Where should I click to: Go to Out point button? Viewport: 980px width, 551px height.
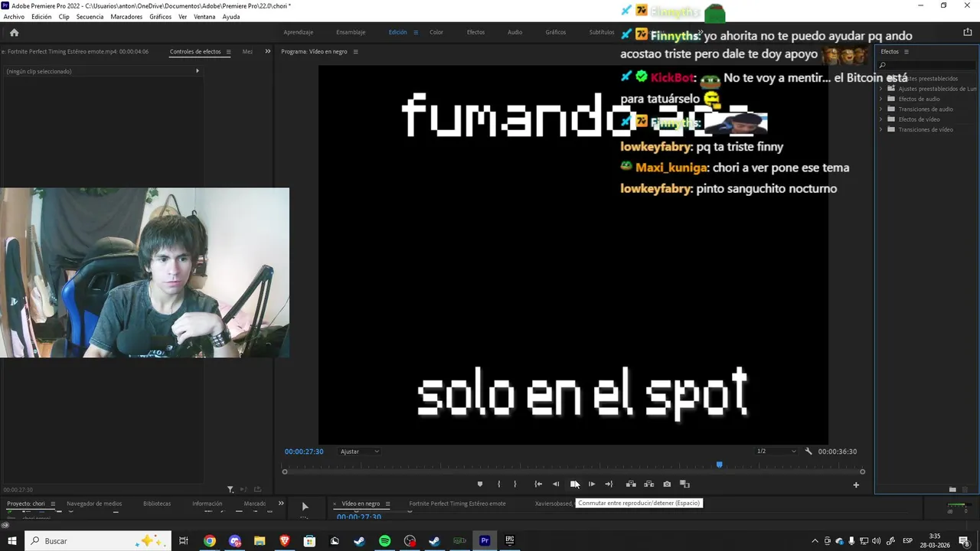point(609,484)
